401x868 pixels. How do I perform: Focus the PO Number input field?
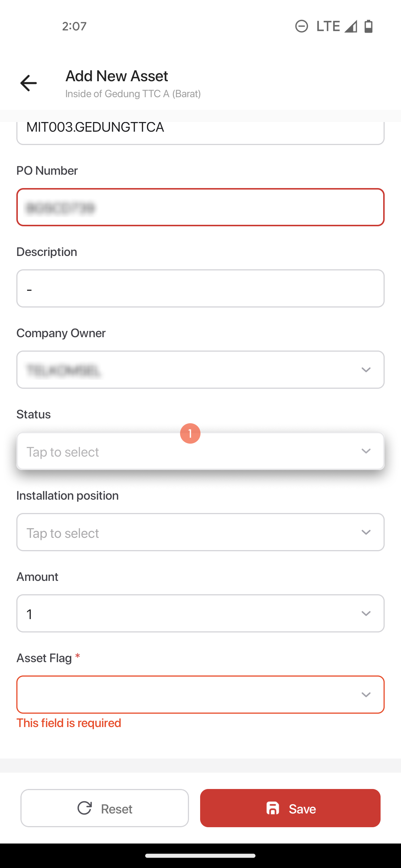click(200, 207)
